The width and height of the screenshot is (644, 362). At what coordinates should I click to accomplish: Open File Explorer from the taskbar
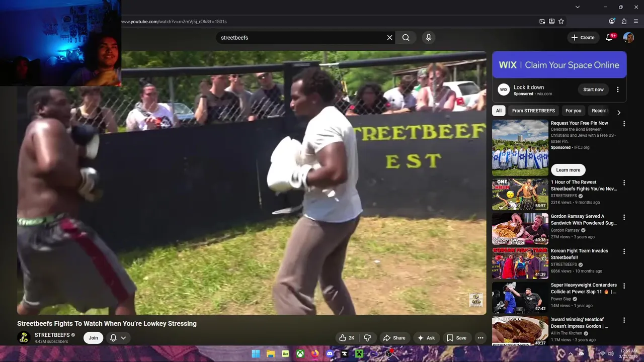pos(270,354)
